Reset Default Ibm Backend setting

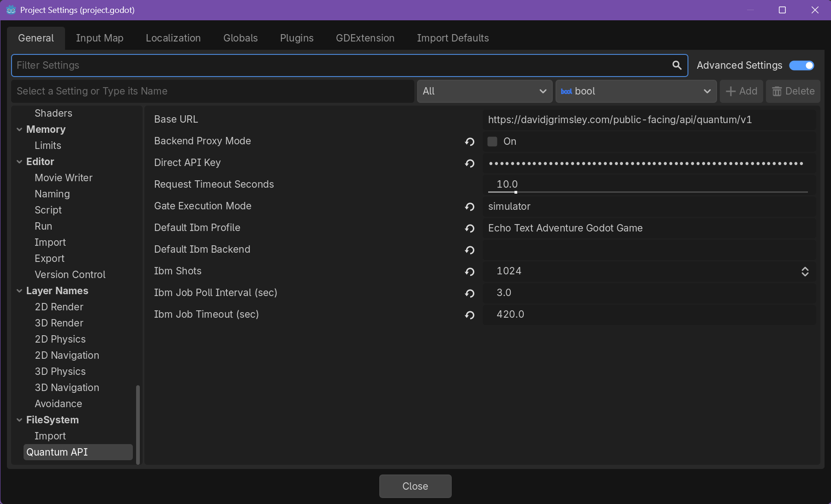(470, 250)
